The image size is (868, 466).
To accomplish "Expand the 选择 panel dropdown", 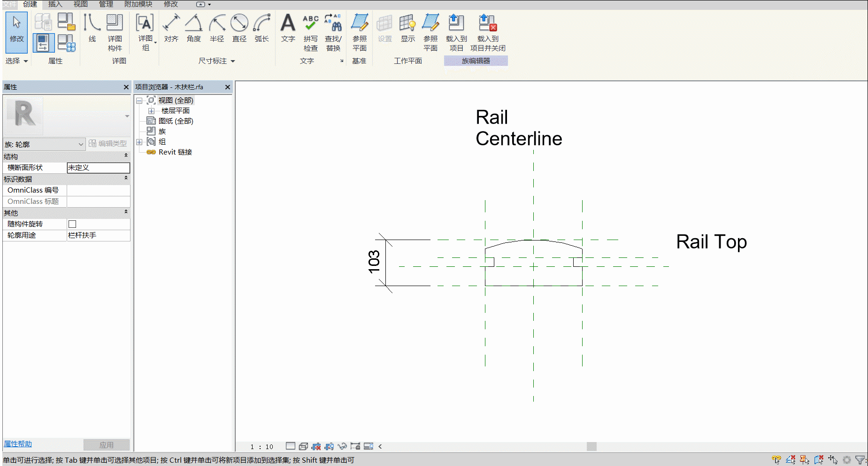I will 16,61.
